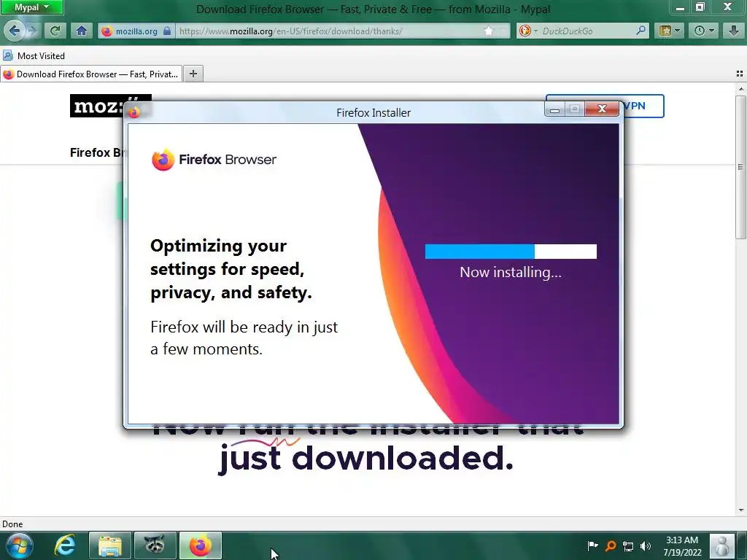The height and width of the screenshot is (560, 747).
Task: Open the Windows Start menu
Action: pos(19,545)
